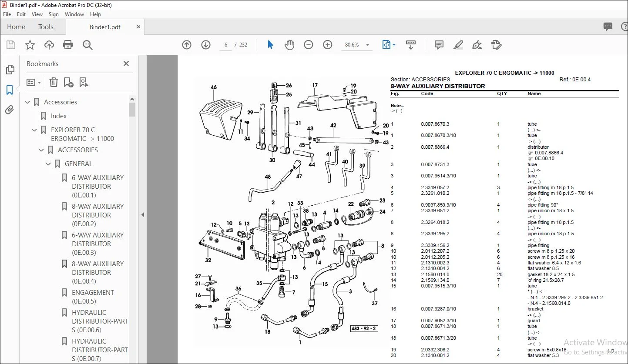Collapse the EXPLORER 70 C ERGOMATIC bookmark

click(34, 130)
